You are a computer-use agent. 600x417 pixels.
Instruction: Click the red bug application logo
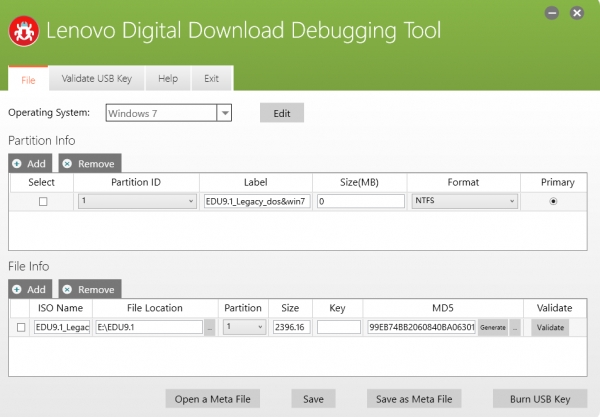[x=24, y=31]
